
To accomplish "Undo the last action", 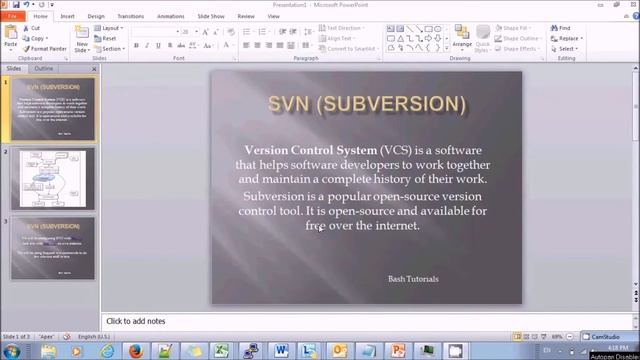I will pos(27,5).
